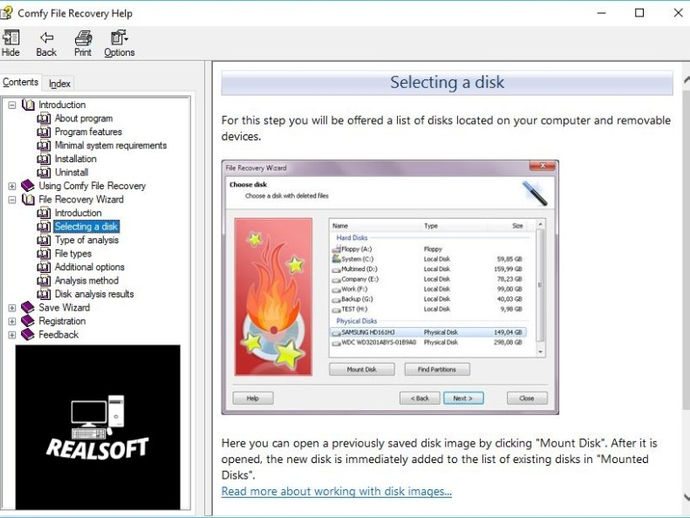Click the purple book icon for Save Wizard
The width and height of the screenshot is (690, 518).
pyautogui.click(x=28, y=308)
